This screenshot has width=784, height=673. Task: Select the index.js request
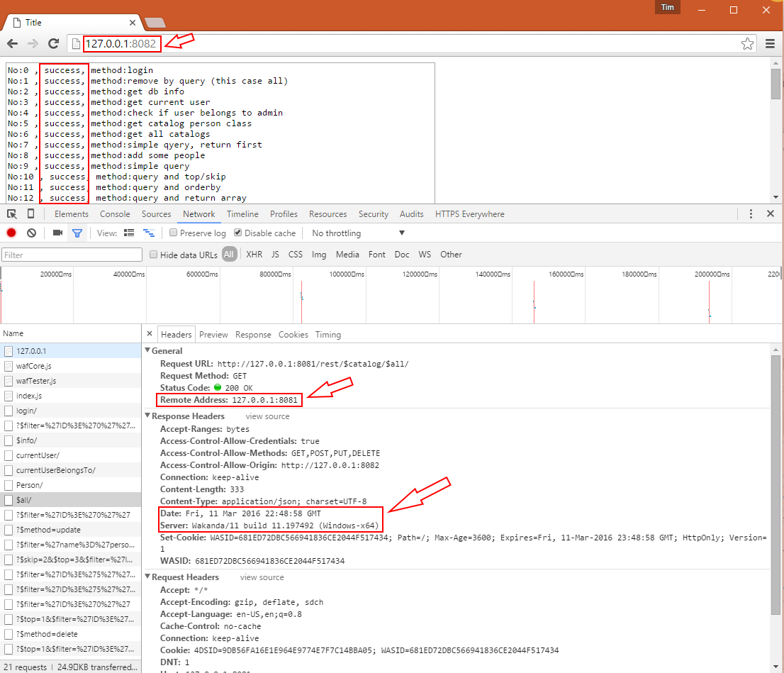point(70,396)
